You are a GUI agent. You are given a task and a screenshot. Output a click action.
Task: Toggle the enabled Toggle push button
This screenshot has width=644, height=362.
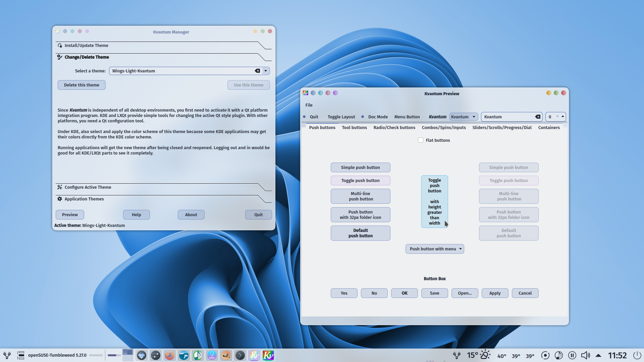tap(361, 180)
